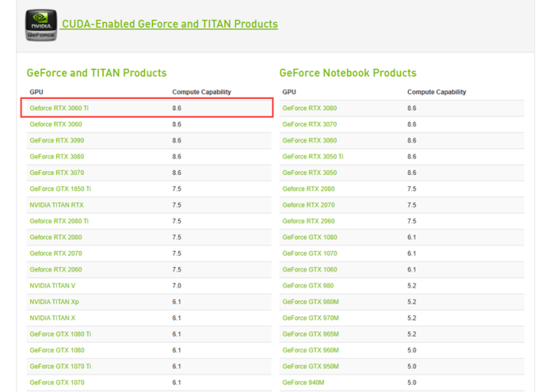
Task: Select GeForce GTX 960M link
Action: [311, 351]
